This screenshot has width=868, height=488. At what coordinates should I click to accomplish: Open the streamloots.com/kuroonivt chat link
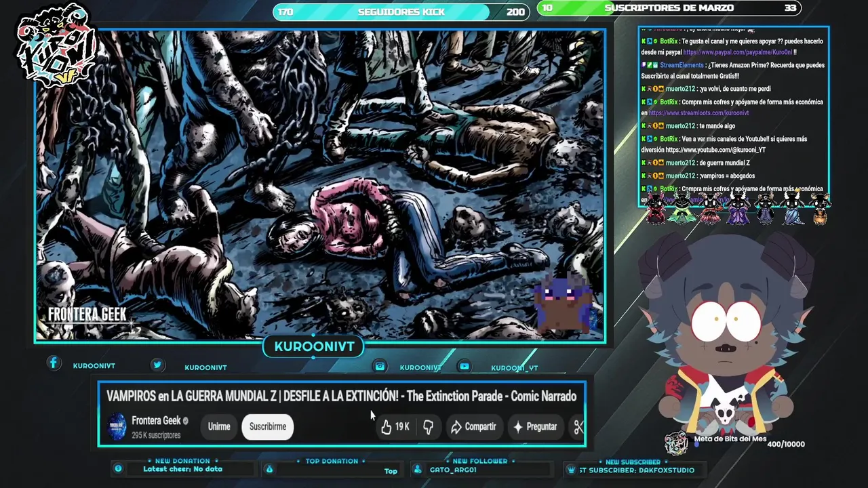(x=698, y=113)
